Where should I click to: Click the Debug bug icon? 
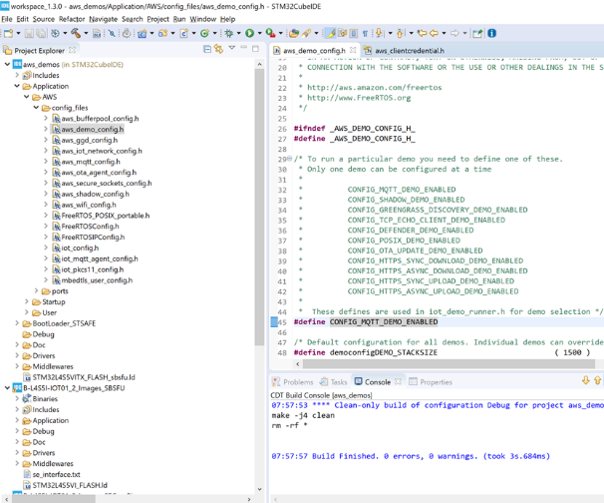[x=229, y=34]
